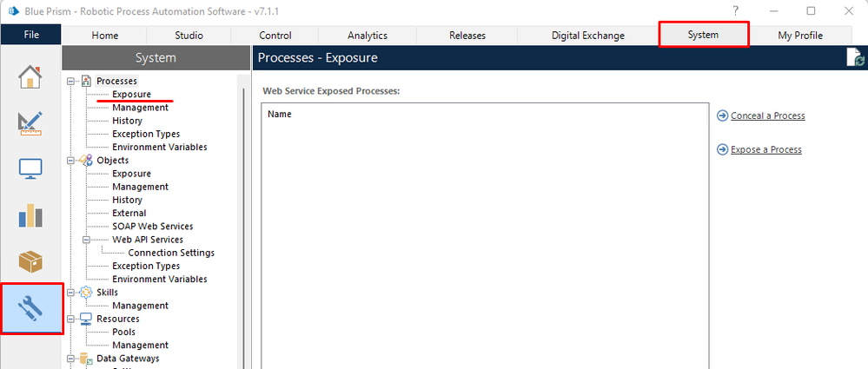Image resolution: width=868 pixels, height=369 pixels.
Task: Click the Name column header
Action: pos(280,115)
